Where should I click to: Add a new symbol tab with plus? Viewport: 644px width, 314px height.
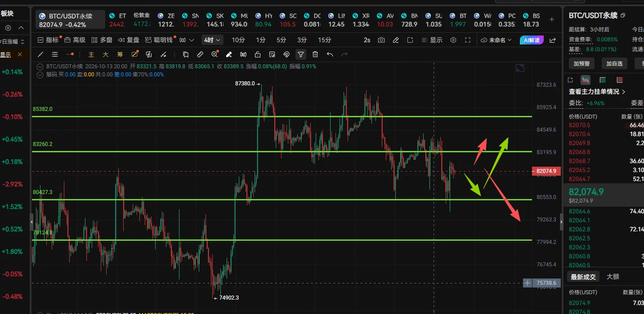click(x=552, y=19)
